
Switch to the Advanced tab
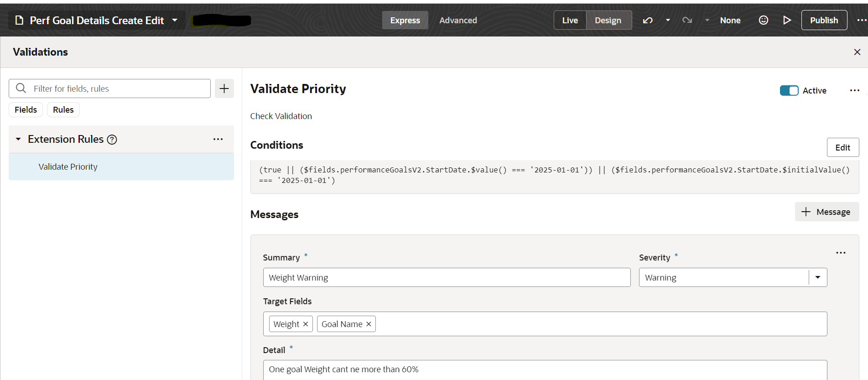458,20
